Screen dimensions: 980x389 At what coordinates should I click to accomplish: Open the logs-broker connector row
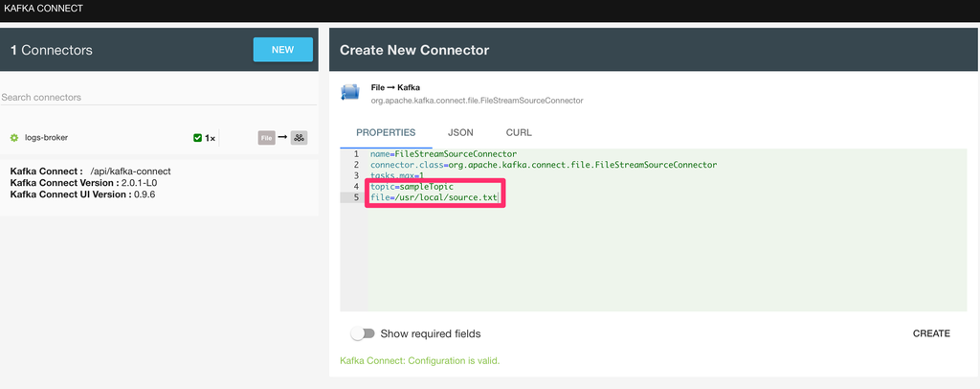(160, 138)
